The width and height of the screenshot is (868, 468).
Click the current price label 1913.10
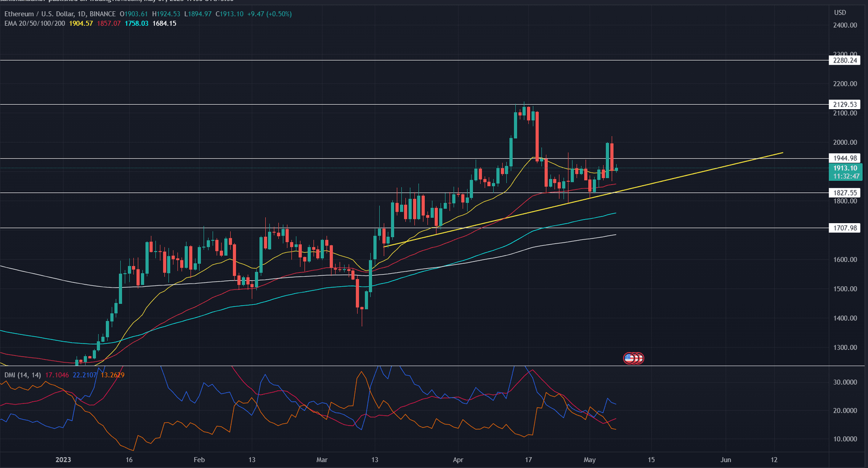(x=845, y=168)
